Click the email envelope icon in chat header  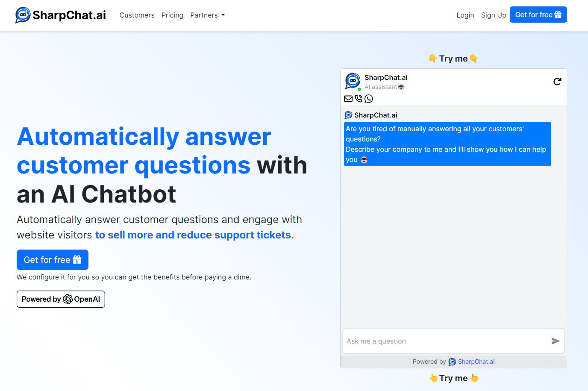tap(348, 99)
